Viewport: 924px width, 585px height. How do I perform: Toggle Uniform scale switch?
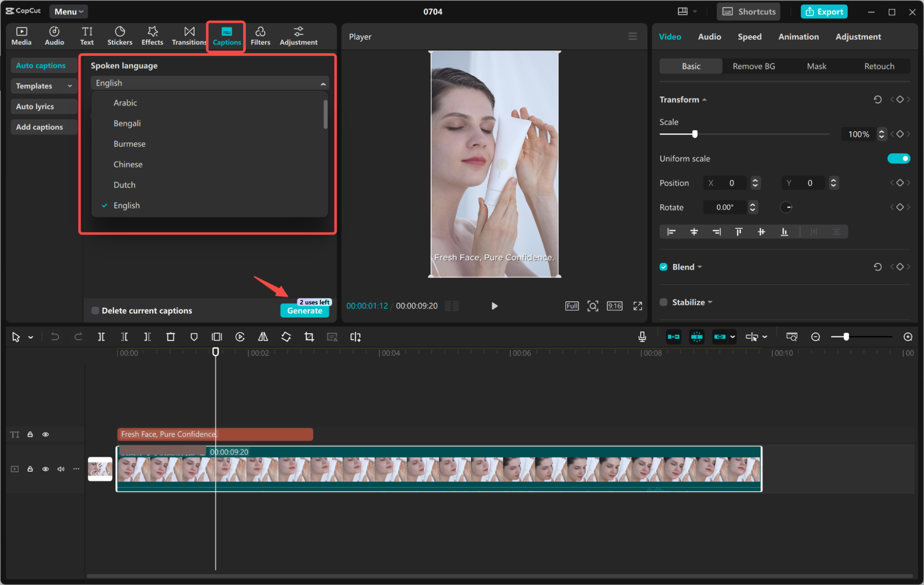899,158
